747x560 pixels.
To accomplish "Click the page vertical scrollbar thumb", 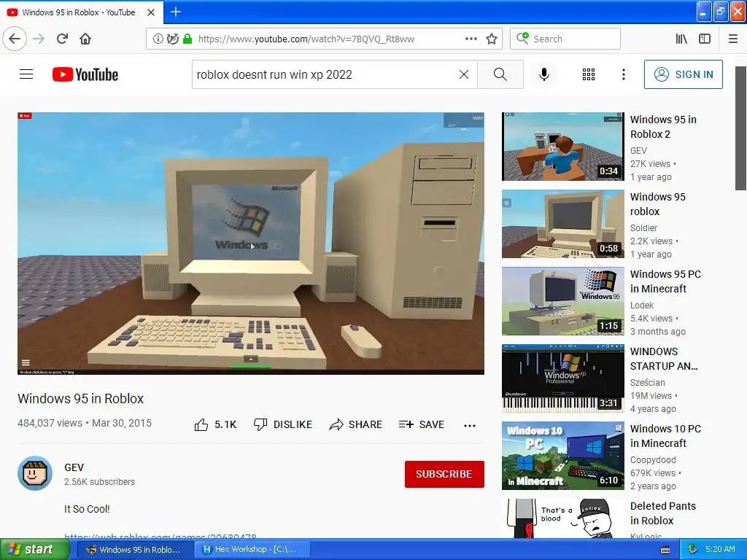I will [x=741, y=128].
